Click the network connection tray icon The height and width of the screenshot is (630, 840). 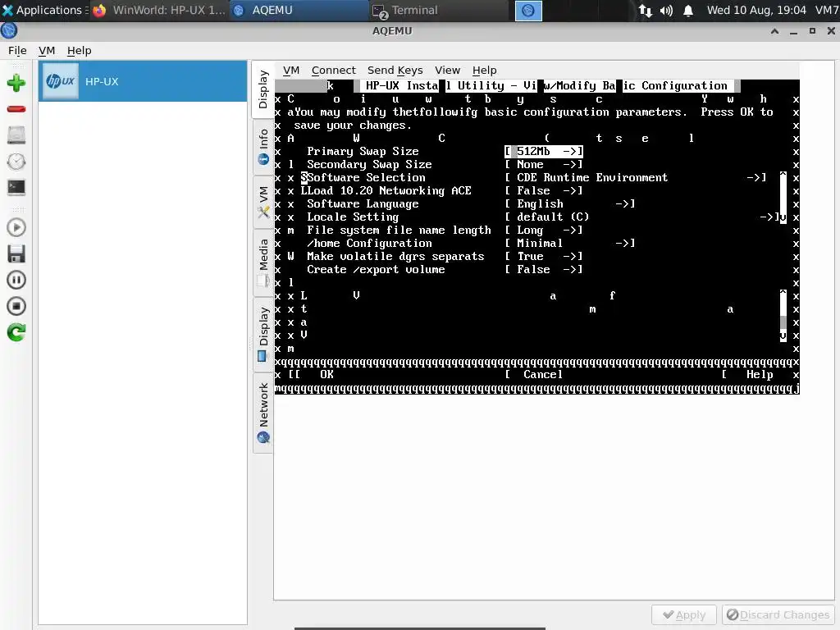(646, 10)
